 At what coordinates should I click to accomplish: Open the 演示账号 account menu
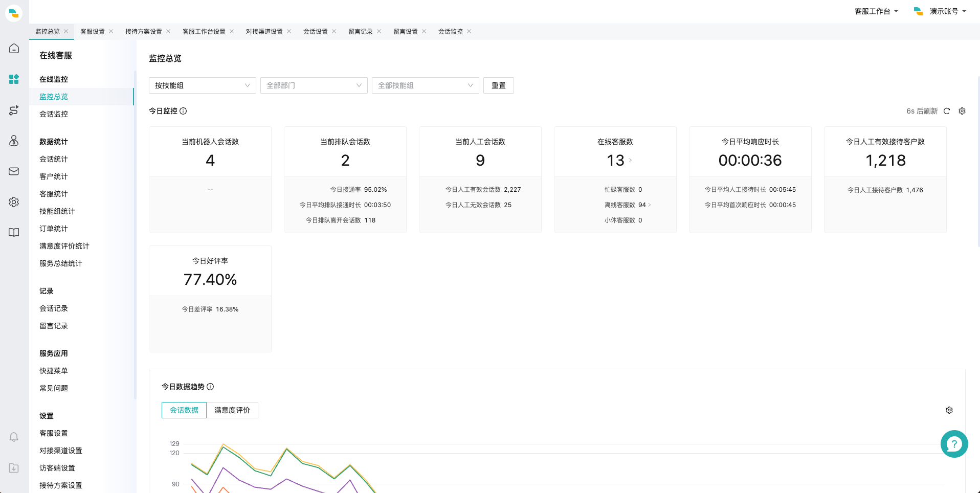[x=940, y=11]
